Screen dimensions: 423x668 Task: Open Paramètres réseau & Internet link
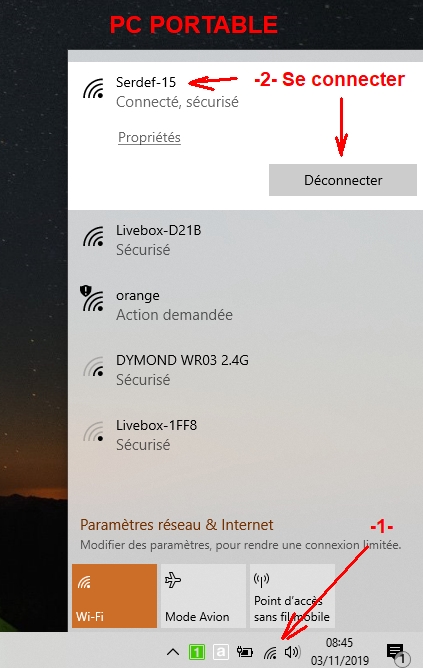coord(177,525)
